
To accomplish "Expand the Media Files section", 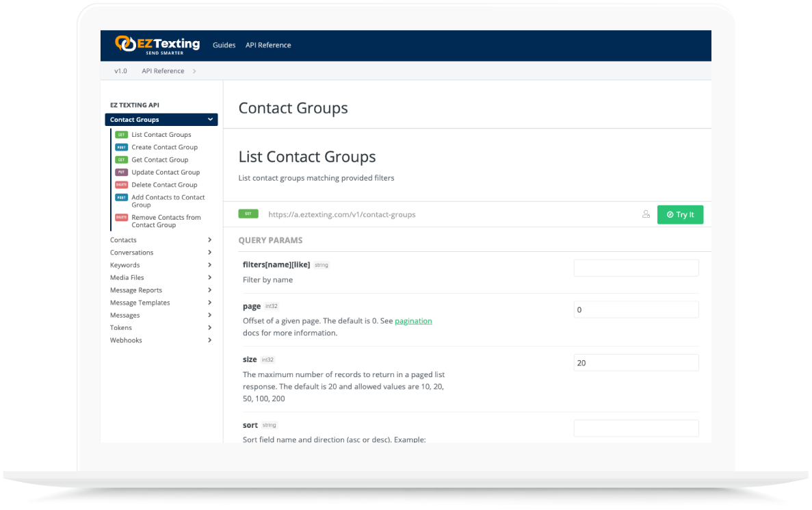I will point(210,277).
